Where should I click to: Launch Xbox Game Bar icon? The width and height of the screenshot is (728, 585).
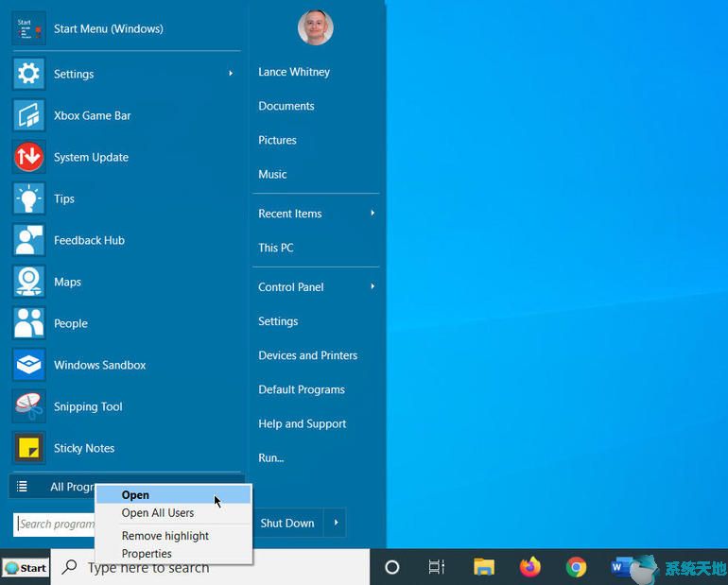coord(28,115)
